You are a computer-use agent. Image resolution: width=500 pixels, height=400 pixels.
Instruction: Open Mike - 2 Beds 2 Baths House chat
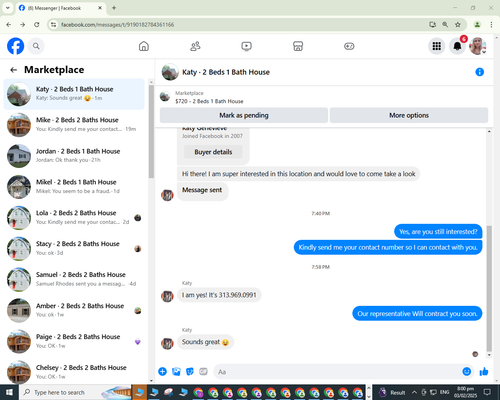(x=74, y=125)
